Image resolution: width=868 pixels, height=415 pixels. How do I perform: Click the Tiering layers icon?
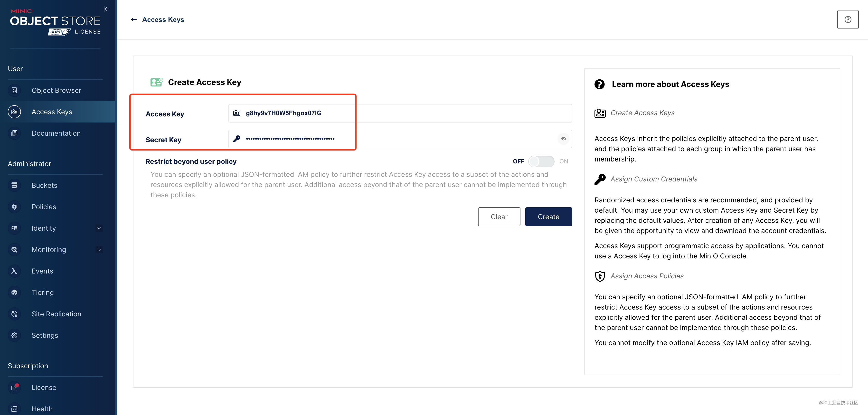tap(14, 293)
